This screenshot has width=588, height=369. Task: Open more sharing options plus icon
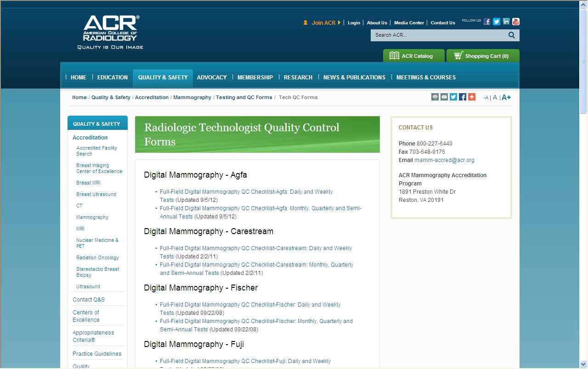[x=472, y=97]
